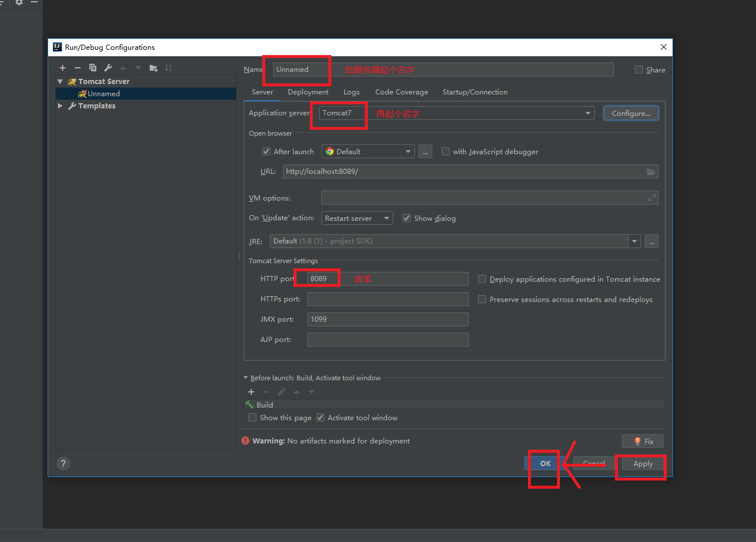
Task: Expand the Templates tree node
Action: coord(60,106)
